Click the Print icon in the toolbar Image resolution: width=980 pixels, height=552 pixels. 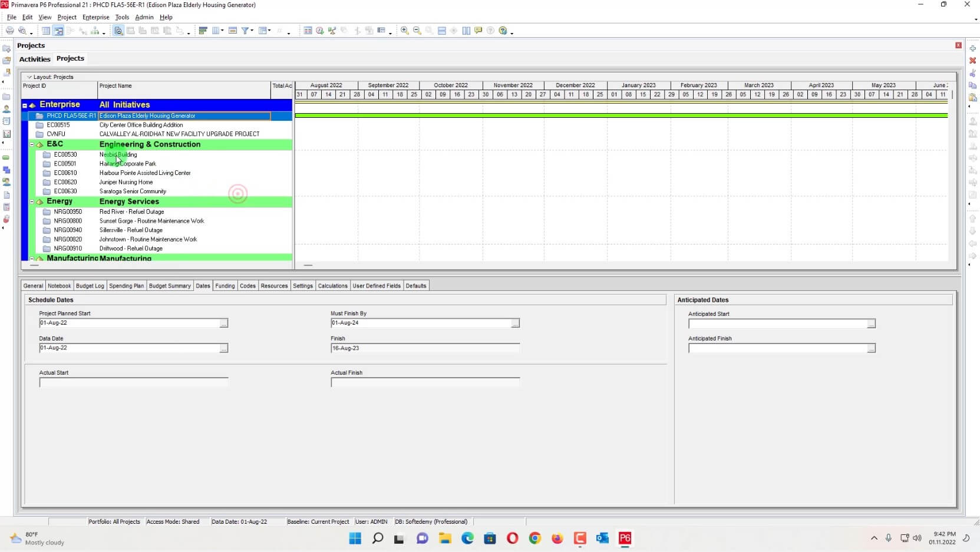tap(9, 31)
